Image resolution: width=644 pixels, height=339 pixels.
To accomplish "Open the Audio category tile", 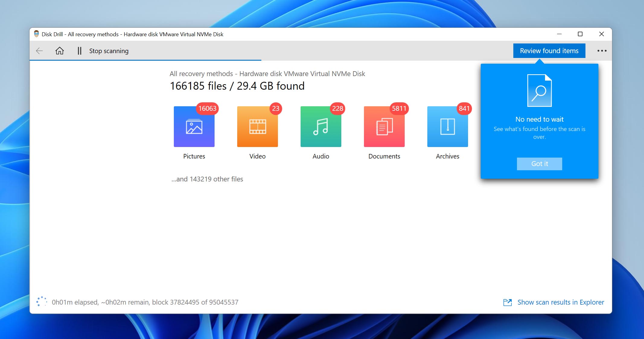I will click(321, 126).
